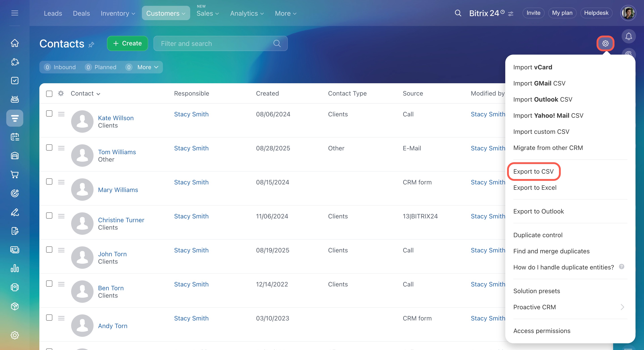The height and width of the screenshot is (350, 644).
Task: Tick the checkbox for Tom Williams
Action: point(49,148)
